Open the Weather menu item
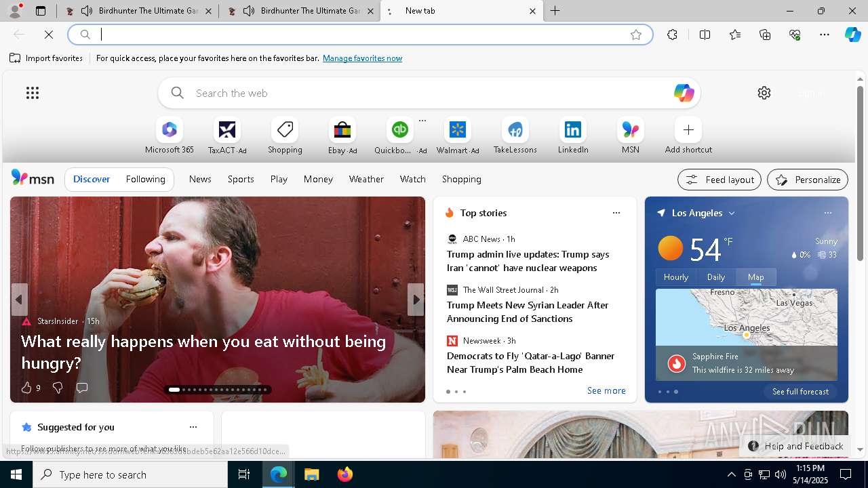 366,179
